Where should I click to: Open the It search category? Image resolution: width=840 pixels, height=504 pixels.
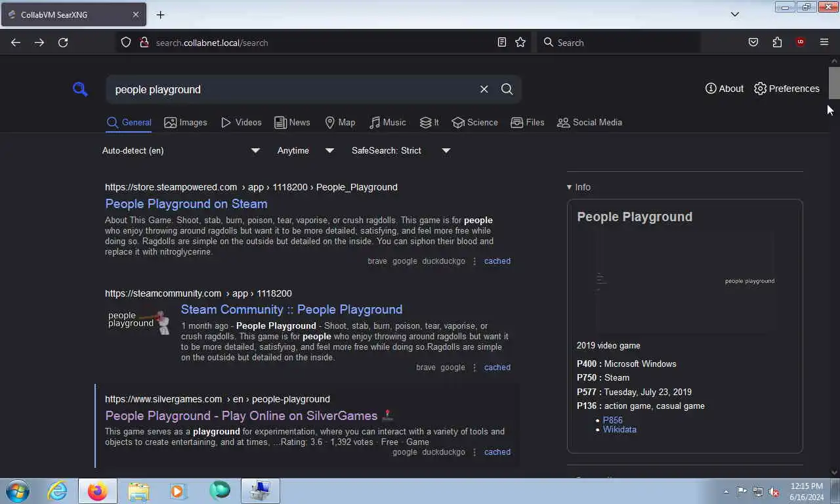(429, 122)
